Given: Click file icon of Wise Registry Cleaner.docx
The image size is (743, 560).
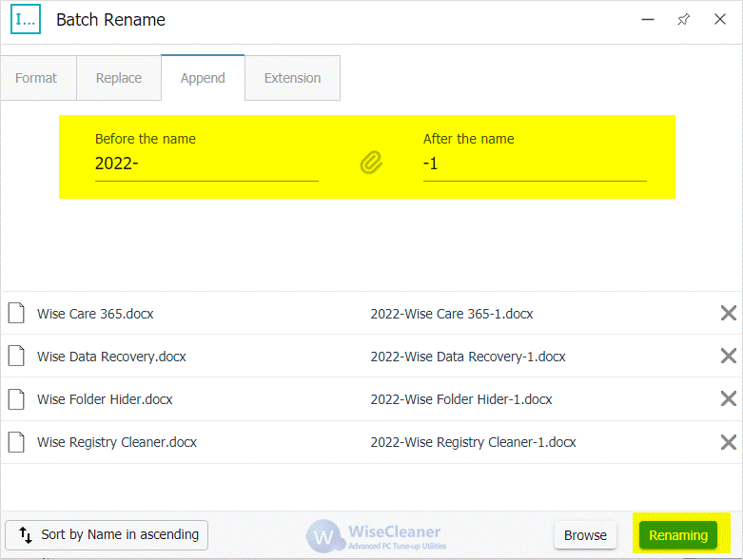Looking at the screenshot, I should pyautogui.click(x=16, y=442).
